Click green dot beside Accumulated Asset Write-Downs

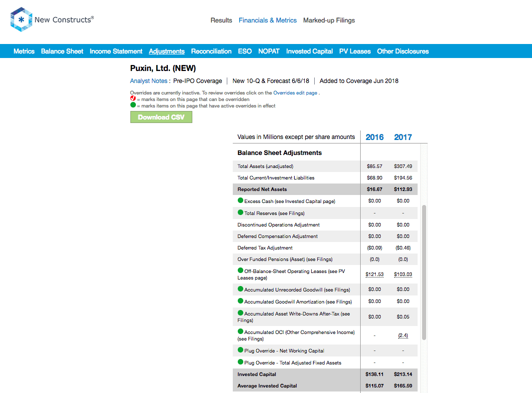[x=241, y=313]
